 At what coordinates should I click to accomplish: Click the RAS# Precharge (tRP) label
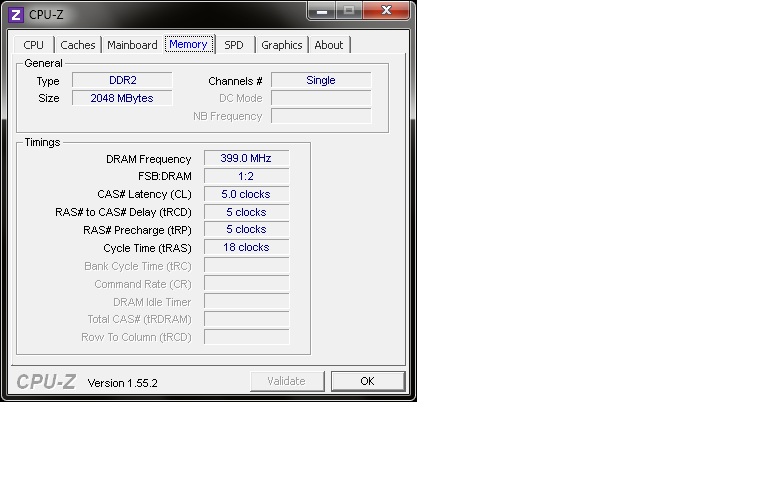137,230
